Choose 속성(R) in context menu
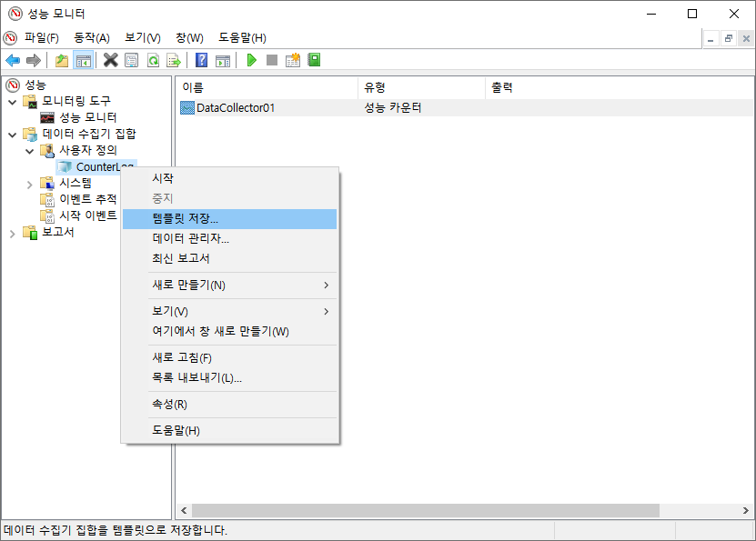This screenshot has width=756, height=541. 230,404
